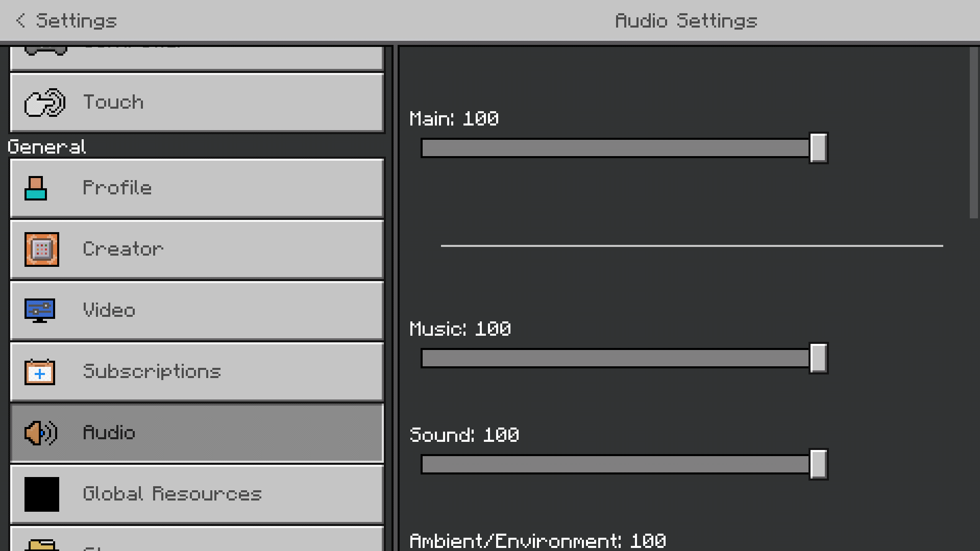Click the Video monitor icon
The height and width of the screenshot is (551, 980).
click(40, 310)
